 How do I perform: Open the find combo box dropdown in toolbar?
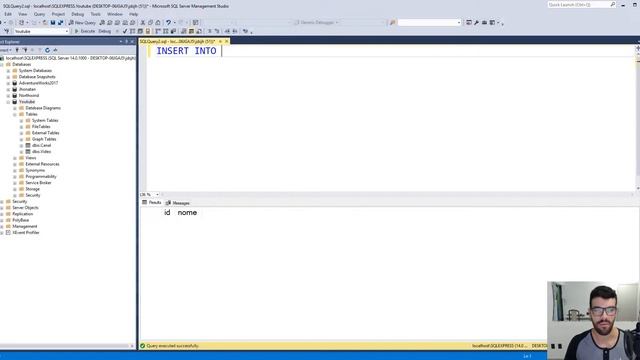click(x=459, y=22)
